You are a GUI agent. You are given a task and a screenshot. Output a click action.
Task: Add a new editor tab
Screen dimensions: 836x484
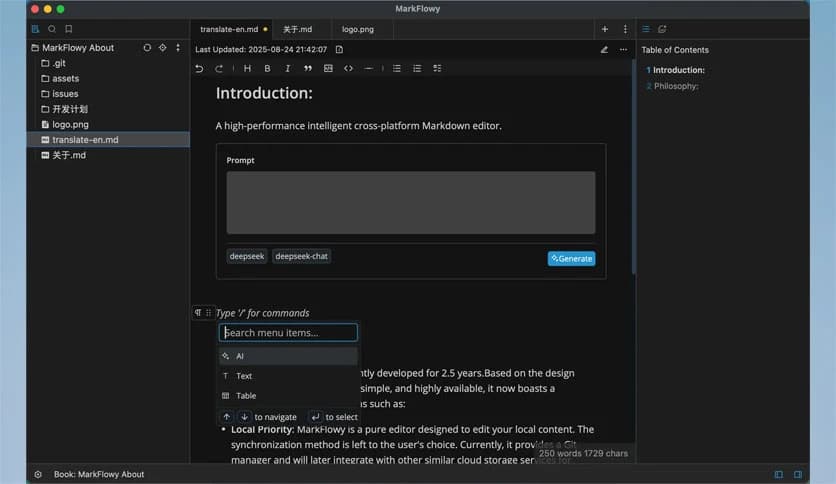(x=605, y=29)
